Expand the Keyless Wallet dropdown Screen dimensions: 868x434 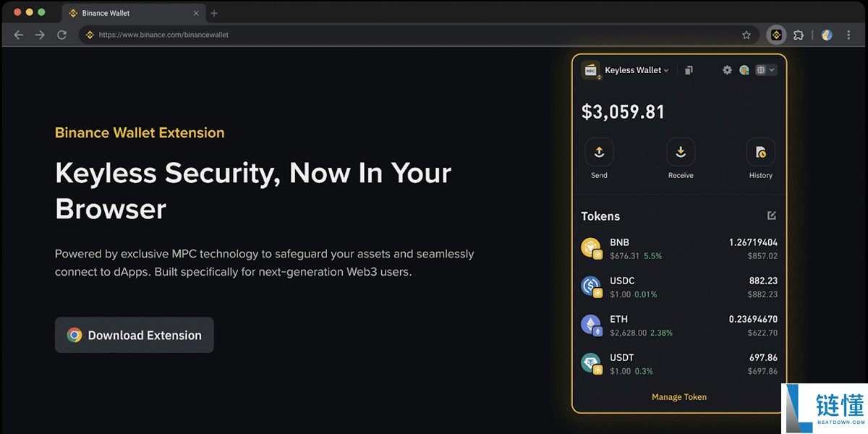click(637, 70)
